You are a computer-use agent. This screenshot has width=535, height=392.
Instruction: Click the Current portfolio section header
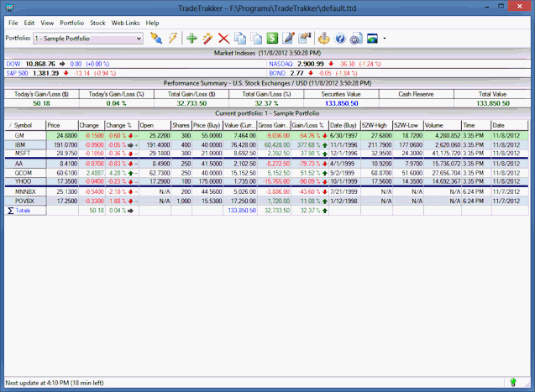[x=267, y=113]
